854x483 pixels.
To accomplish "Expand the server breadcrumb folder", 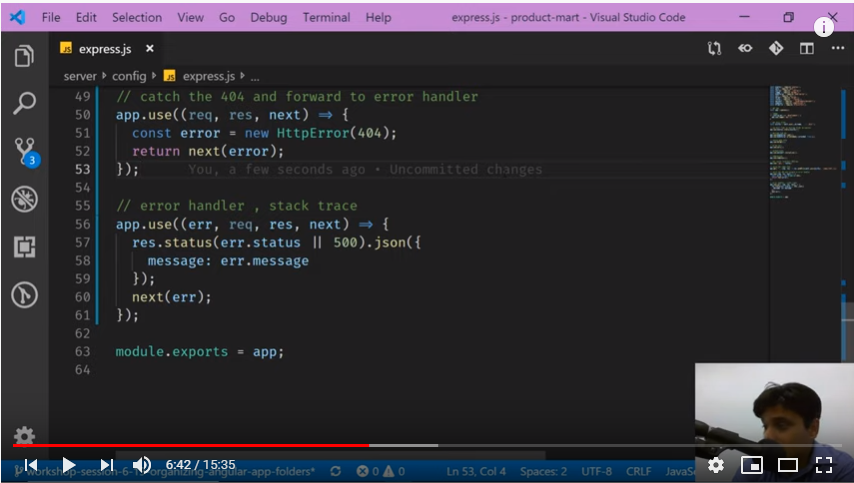I will tap(80, 76).
